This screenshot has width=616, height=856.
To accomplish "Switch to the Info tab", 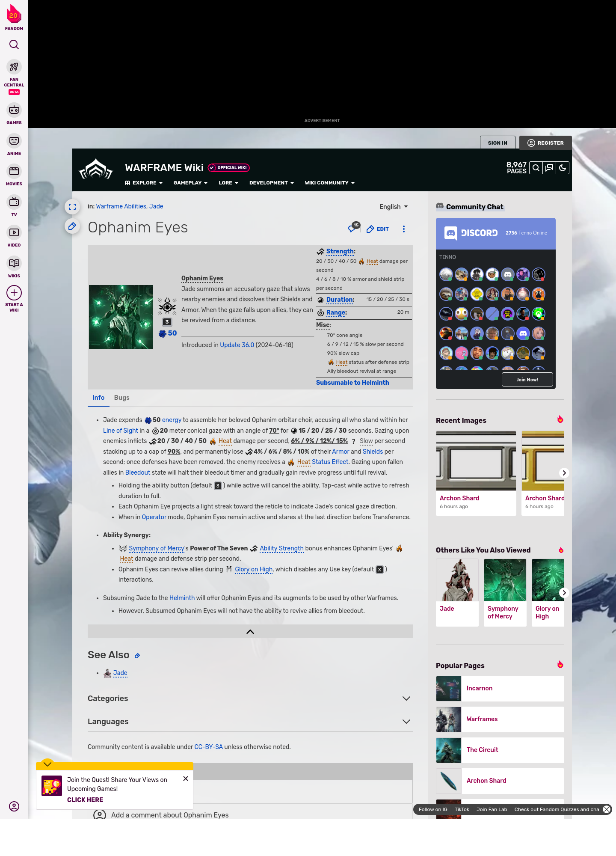I will 98,398.
